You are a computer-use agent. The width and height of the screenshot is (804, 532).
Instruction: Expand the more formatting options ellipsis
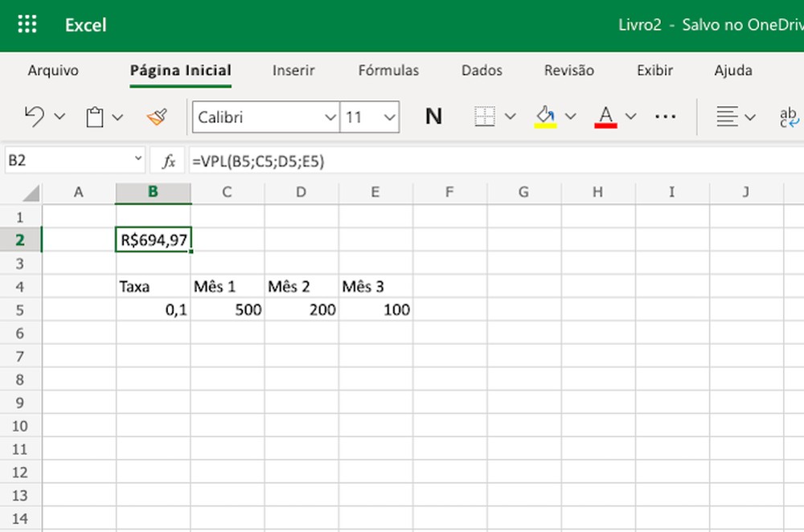(x=665, y=116)
